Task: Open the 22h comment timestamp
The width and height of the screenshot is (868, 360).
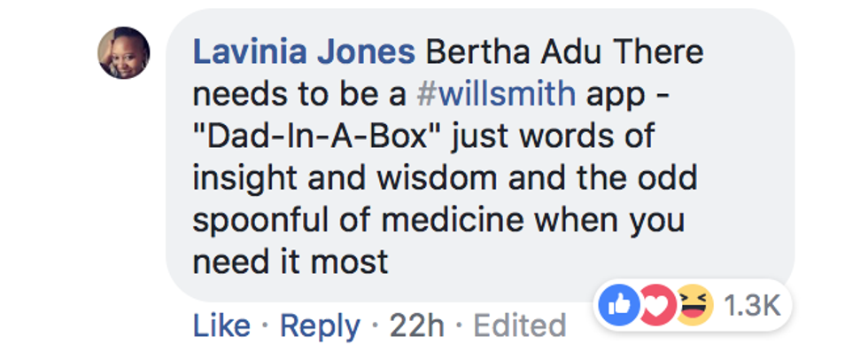Action: pos(416,325)
